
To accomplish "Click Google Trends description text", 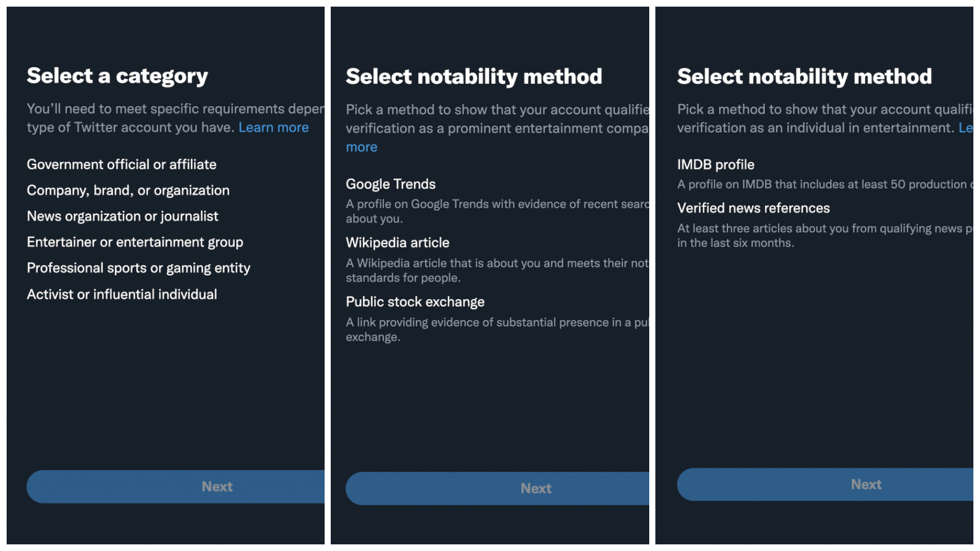I will [498, 211].
